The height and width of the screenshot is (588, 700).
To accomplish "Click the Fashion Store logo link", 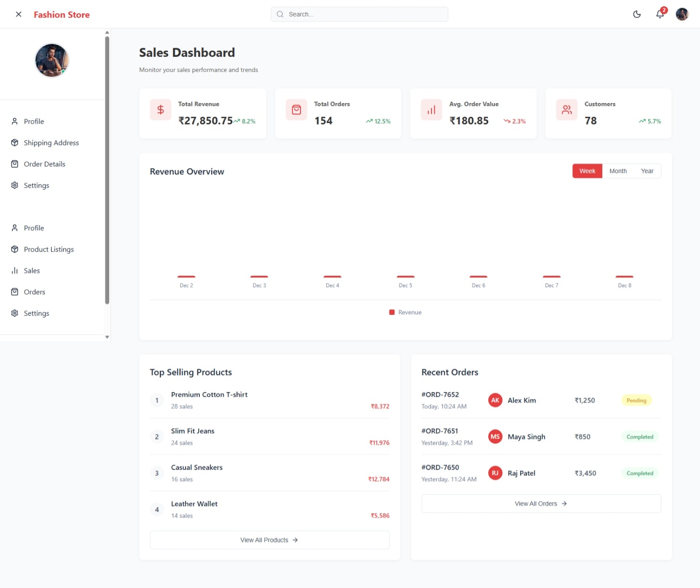I will coord(62,15).
